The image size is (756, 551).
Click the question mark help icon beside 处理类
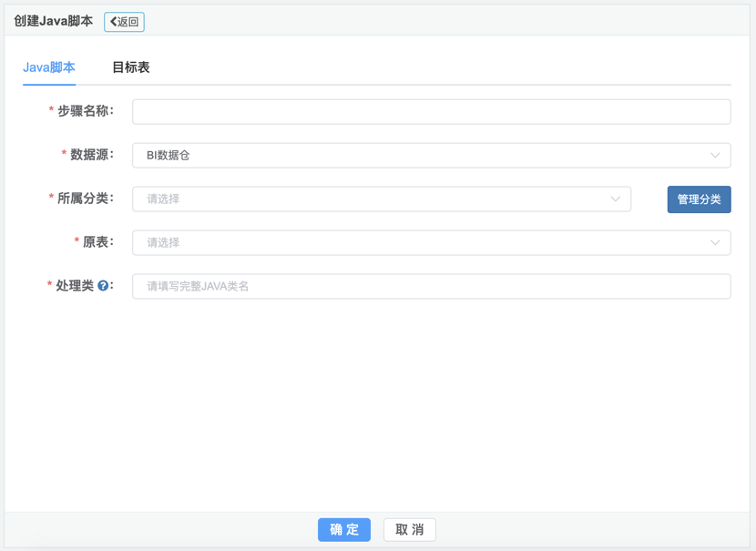pyautogui.click(x=103, y=286)
